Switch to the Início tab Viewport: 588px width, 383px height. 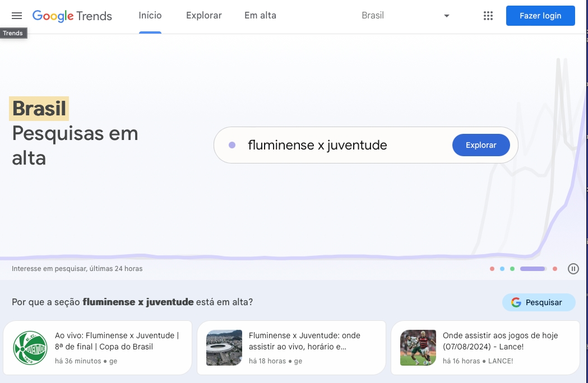tap(150, 16)
